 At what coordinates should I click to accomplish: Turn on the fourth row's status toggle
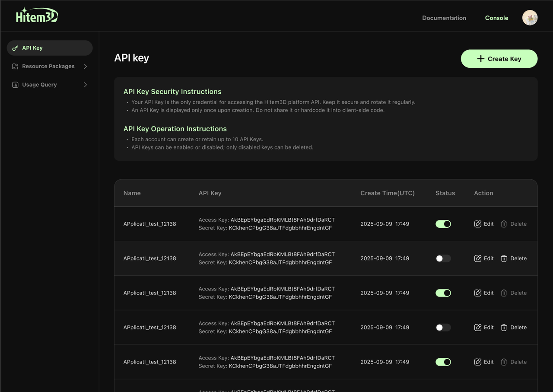(x=443, y=328)
